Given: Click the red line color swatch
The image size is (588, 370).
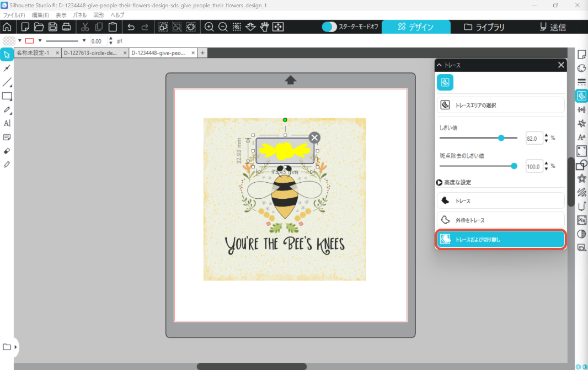Looking at the screenshot, I should pyautogui.click(x=30, y=40).
